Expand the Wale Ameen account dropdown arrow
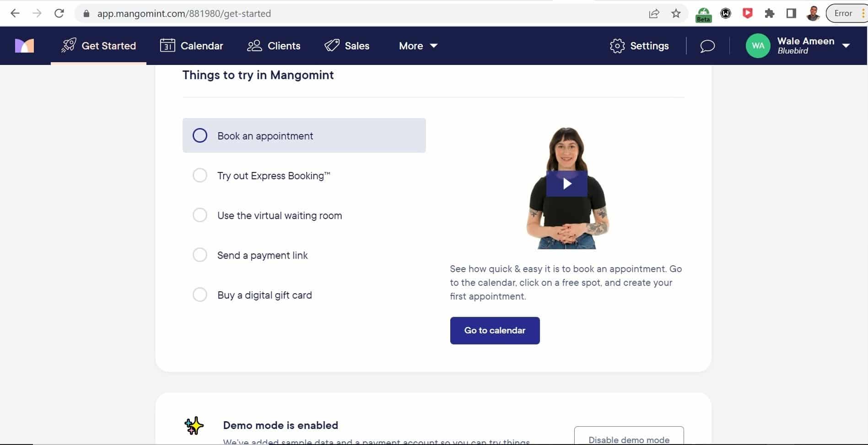Screen dimensions: 868x445 tap(846, 46)
